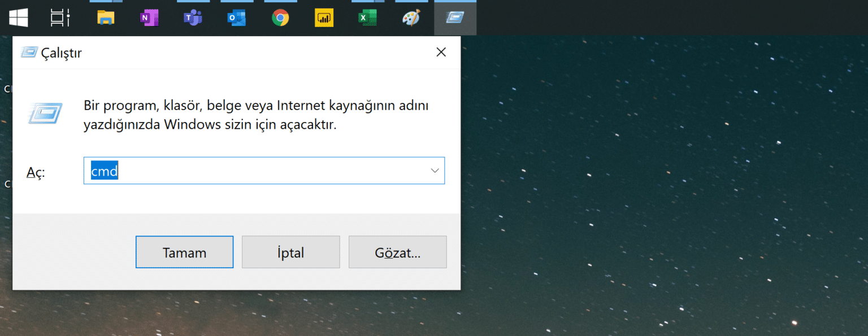Click the desktop wallpaper background
Screen dimensions: 868x336
point(650,169)
